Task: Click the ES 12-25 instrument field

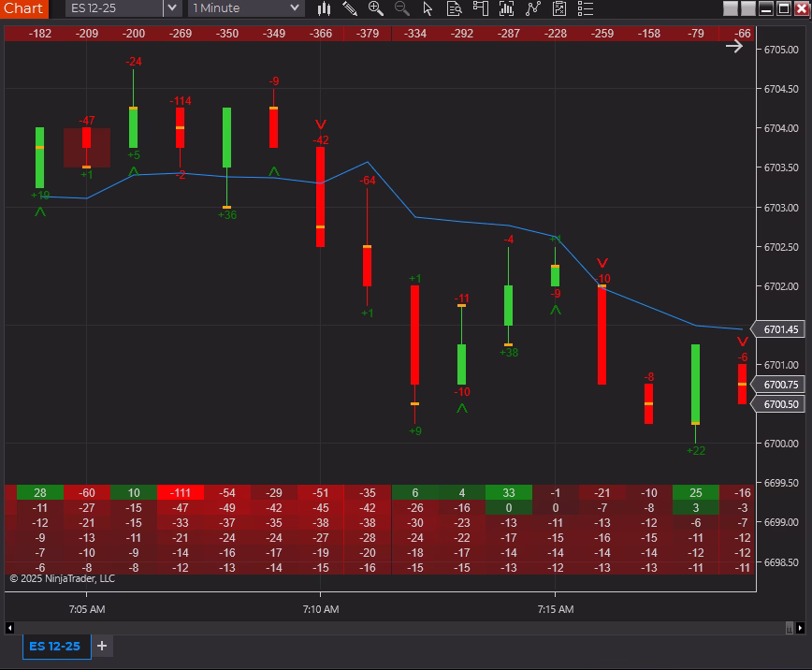Action: click(114, 8)
